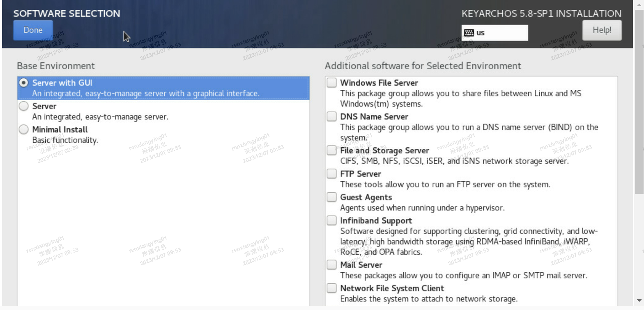Screen dimensions: 644x310
Task: Click the scrollbar down arrow
Action: coord(639,301)
